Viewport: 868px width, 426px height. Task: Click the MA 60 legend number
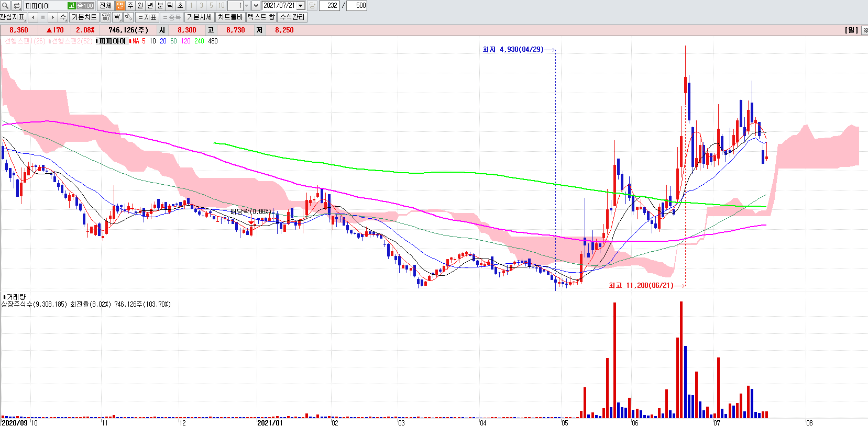coord(173,41)
